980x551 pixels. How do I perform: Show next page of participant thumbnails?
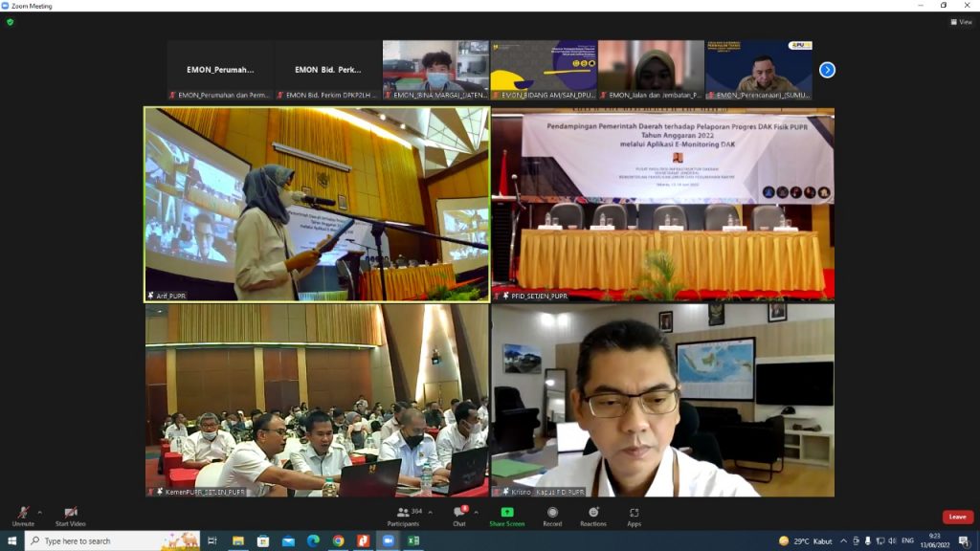click(x=827, y=70)
